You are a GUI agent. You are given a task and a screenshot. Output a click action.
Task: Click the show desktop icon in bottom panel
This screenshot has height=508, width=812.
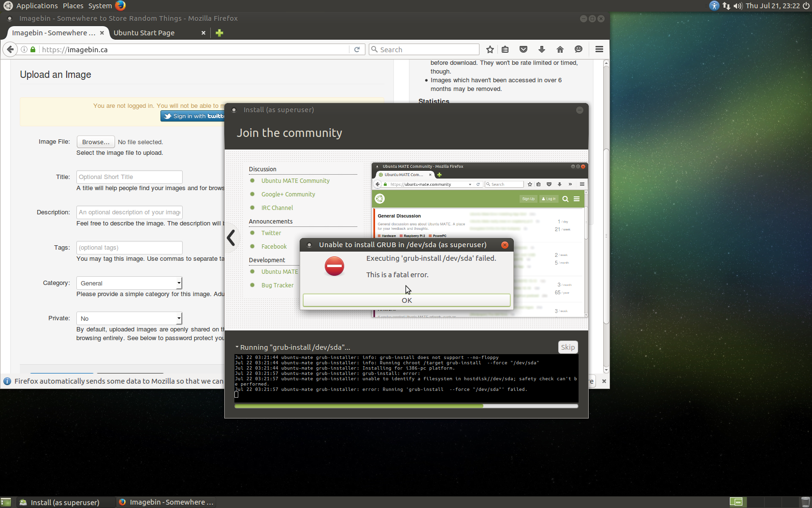click(6, 502)
